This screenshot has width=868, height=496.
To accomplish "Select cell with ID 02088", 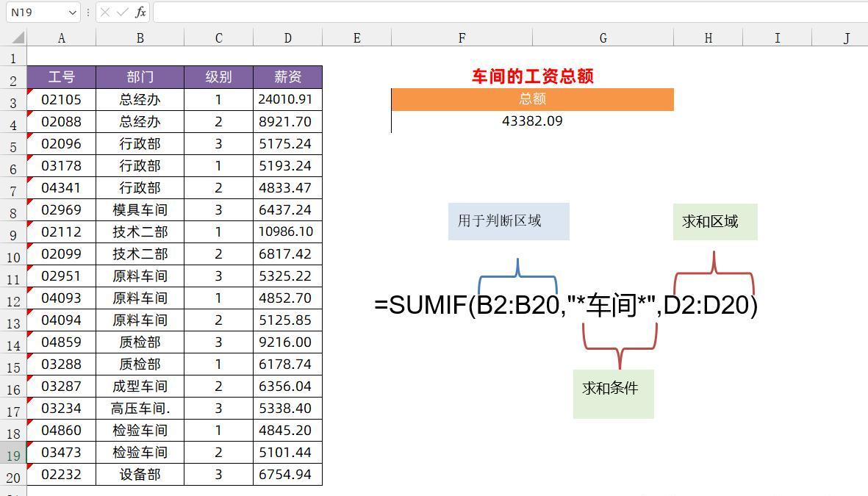I will [62, 122].
